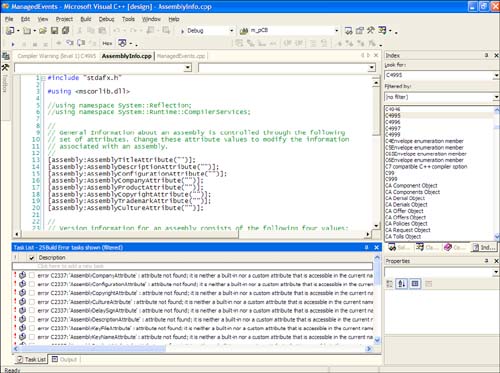Switch to the ManagedEvents.cpp tab

(x=181, y=56)
